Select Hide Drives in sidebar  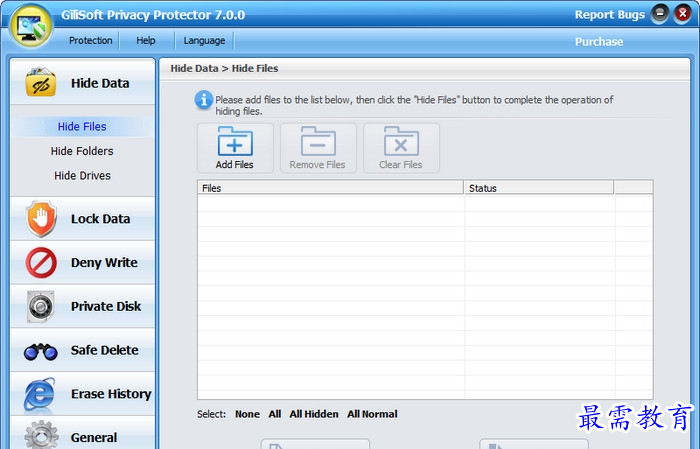click(x=82, y=176)
